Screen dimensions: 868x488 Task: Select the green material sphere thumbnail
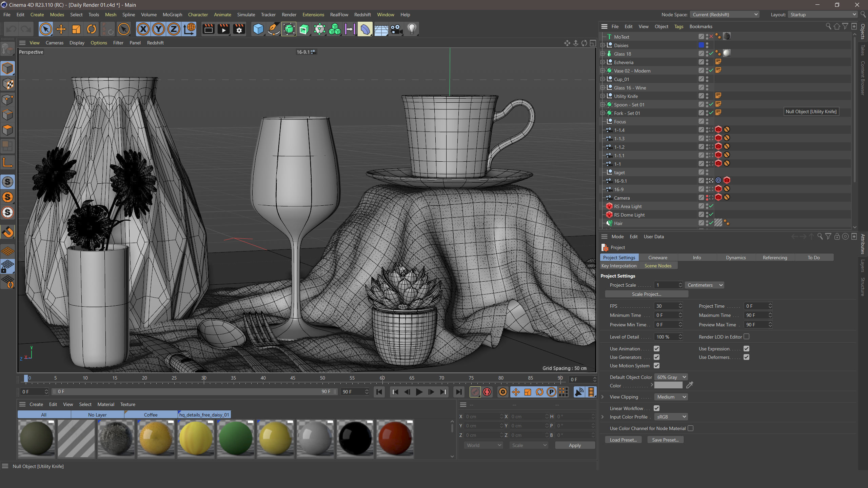pyautogui.click(x=235, y=439)
